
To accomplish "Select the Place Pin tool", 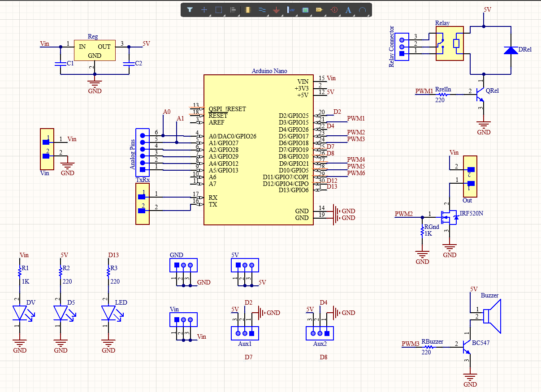I will click(x=291, y=9).
